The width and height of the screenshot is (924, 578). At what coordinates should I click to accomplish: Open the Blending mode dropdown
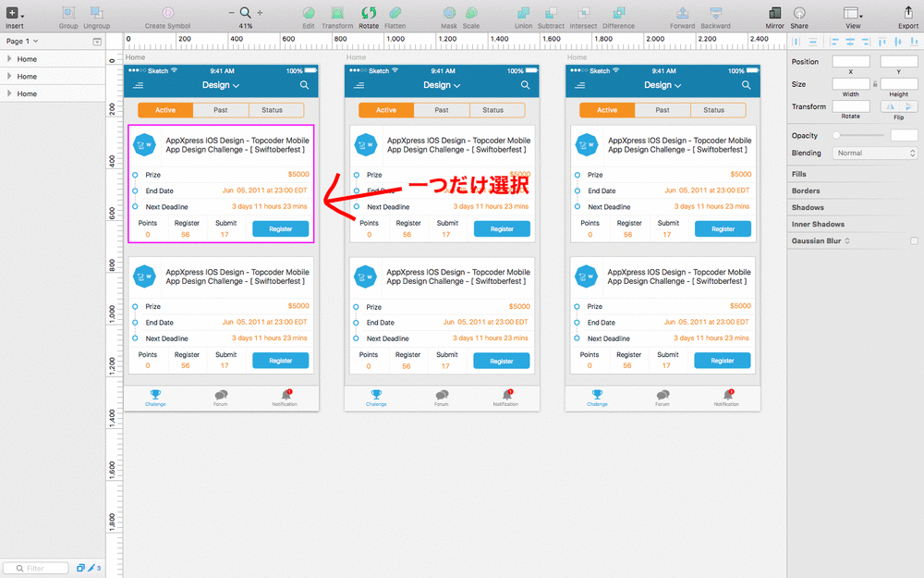coord(874,153)
